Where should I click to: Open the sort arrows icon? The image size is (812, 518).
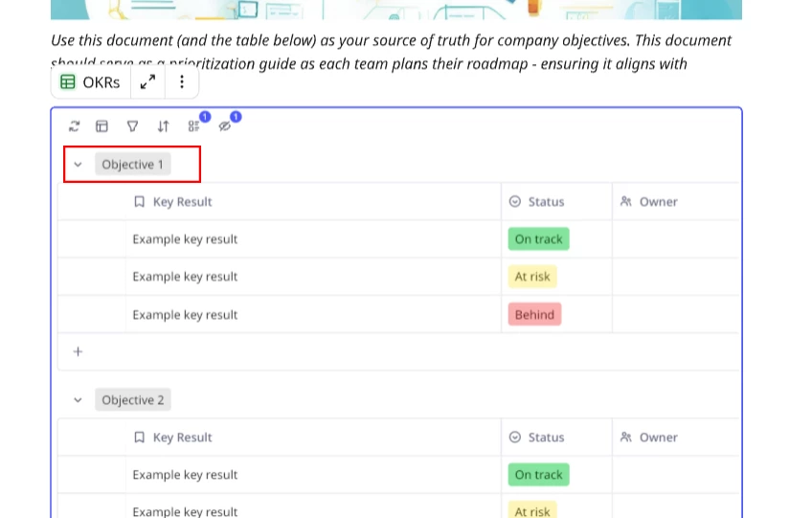pyautogui.click(x=163, y=125)
